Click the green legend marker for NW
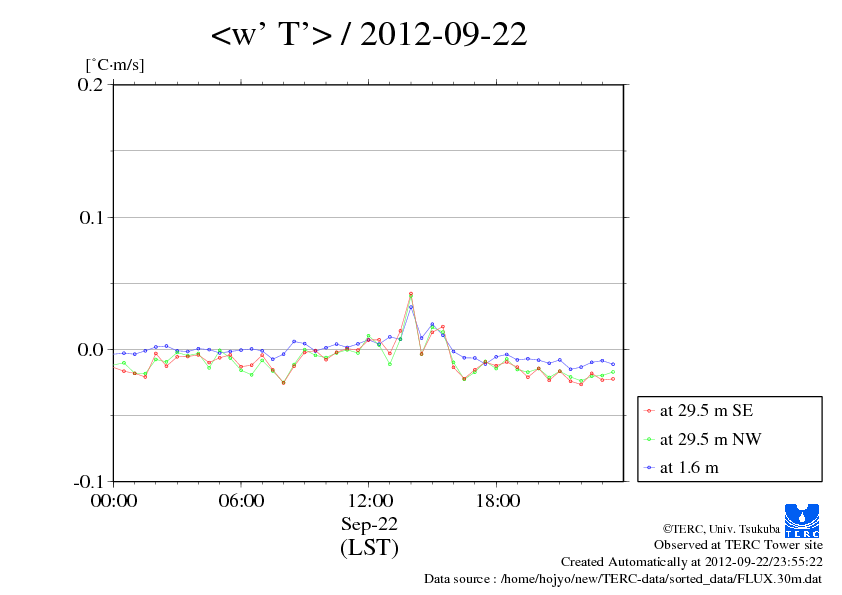 pyautogui.click(x=649, y=440)
